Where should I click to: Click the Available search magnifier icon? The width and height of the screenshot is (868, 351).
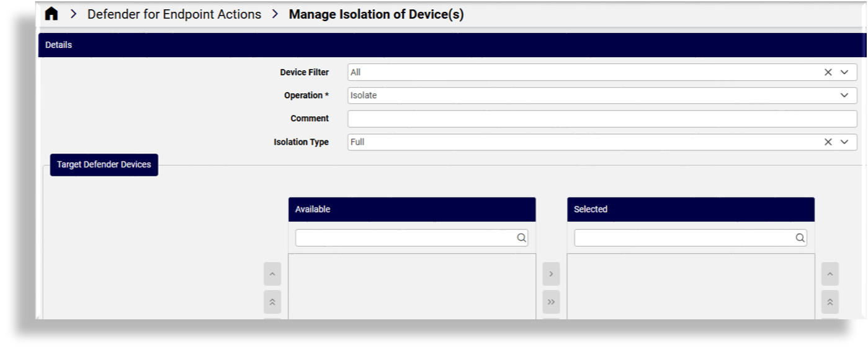tap(521, 238)
